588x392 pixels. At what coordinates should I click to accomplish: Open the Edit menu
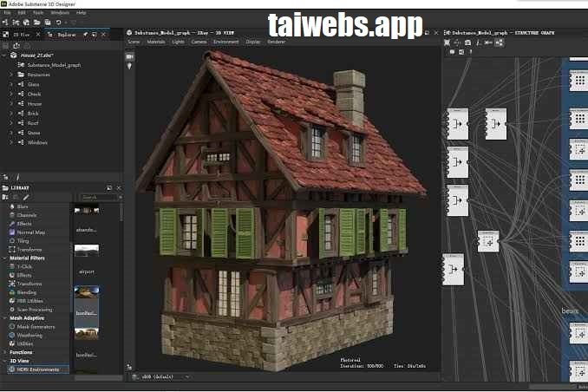point(22,13)
